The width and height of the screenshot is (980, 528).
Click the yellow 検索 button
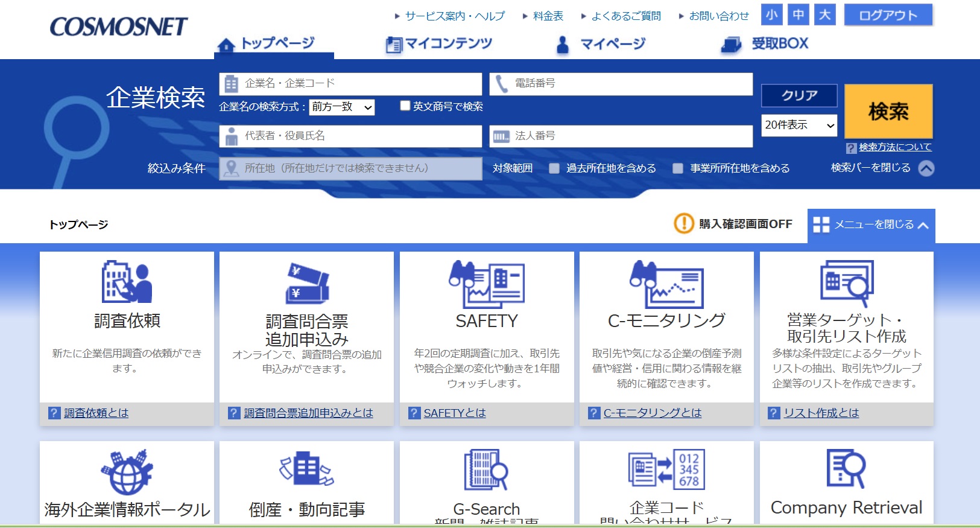point(888,111)
